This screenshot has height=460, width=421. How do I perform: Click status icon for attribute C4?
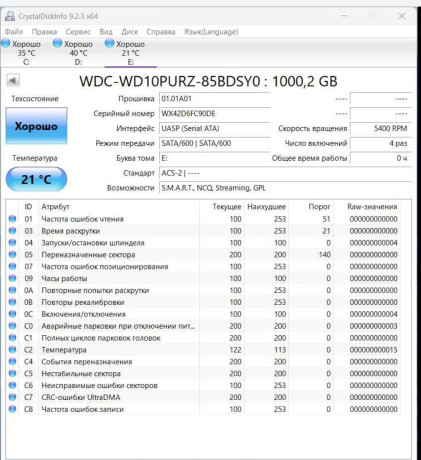pos(12,361)
